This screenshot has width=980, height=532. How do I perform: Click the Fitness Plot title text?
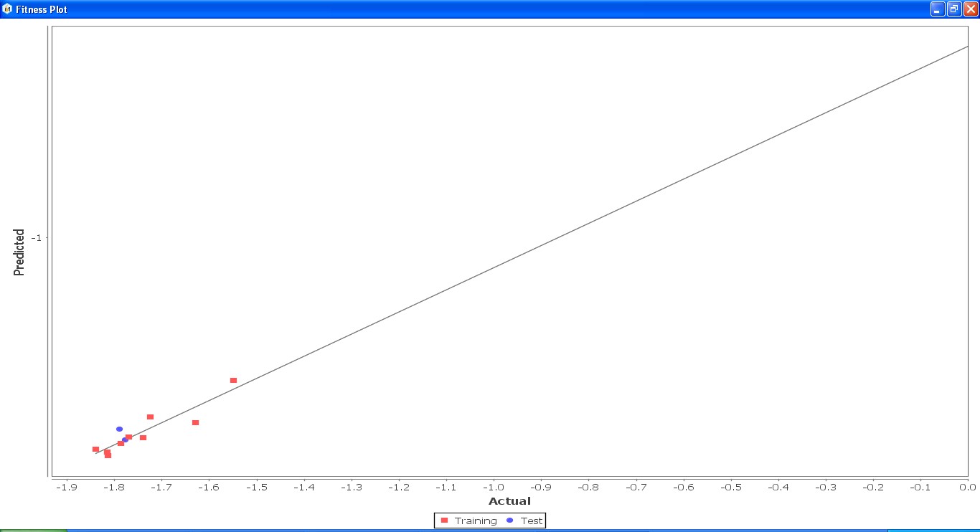click(42, 10)
